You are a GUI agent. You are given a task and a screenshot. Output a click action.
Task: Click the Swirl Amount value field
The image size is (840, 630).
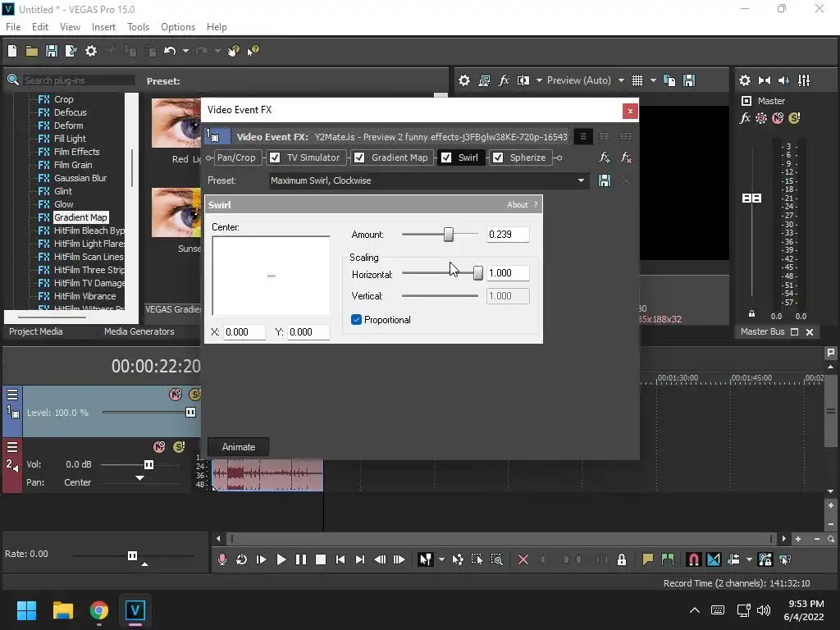(x=508, y=235)
